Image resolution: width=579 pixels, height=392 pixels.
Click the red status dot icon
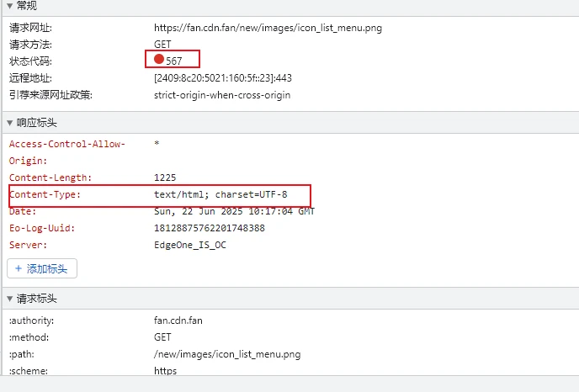pos(159,60)
